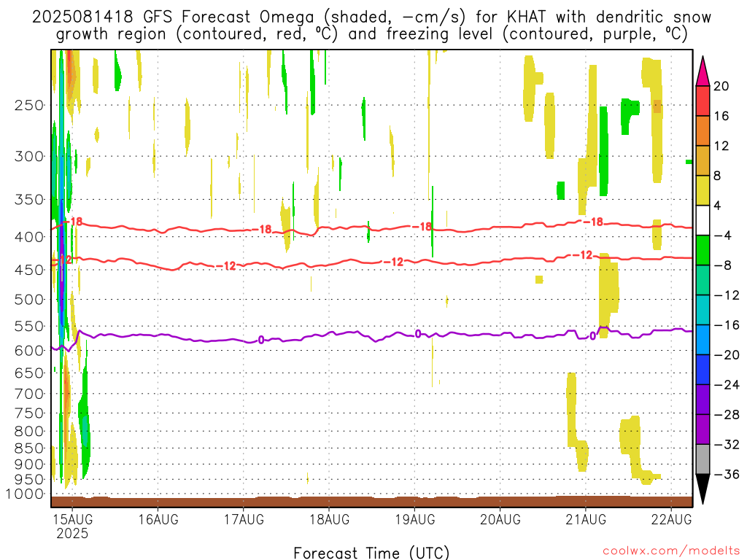Click the amber colorbar swatch between 8 and 12

click(703, 160)
